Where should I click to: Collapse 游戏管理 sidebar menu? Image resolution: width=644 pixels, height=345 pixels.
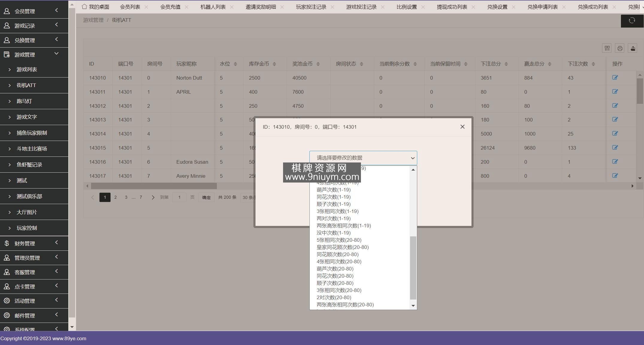34,54
